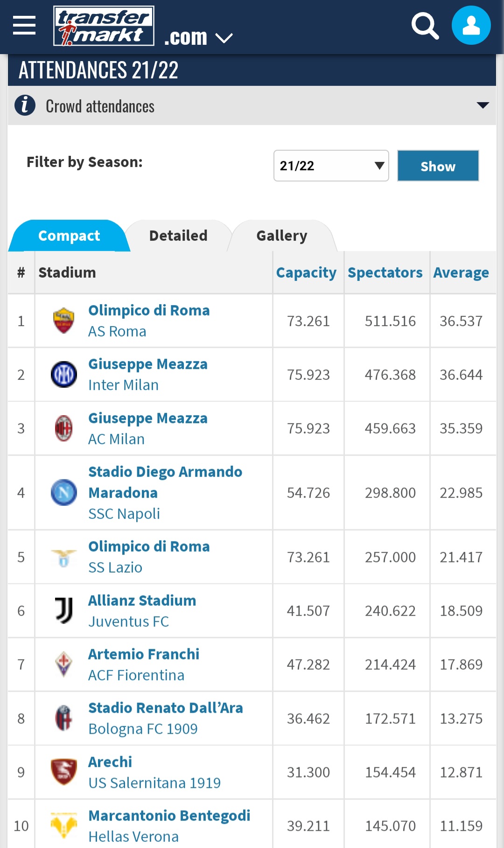Switch to the Detailed tab

pyautogui.click(x=178, y=236)
